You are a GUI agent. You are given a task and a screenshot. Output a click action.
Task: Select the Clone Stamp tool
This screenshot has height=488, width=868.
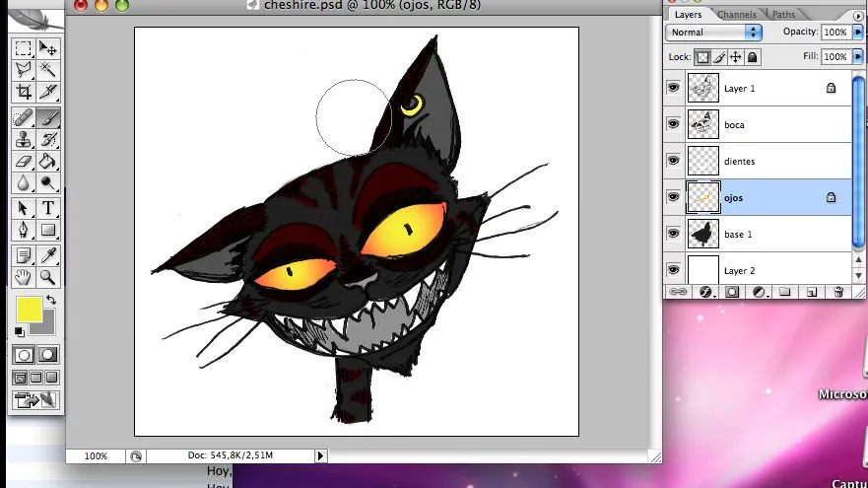(24, 140)
